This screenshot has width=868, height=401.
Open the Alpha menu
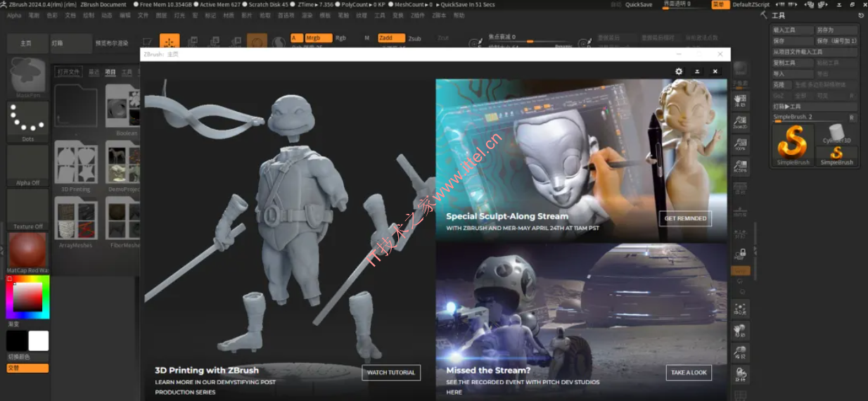coord(14,15)
